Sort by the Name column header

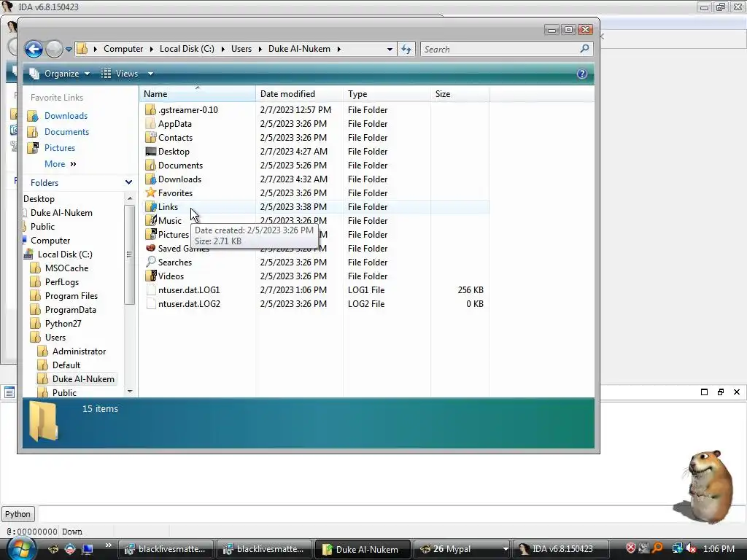tap(198, 94)
